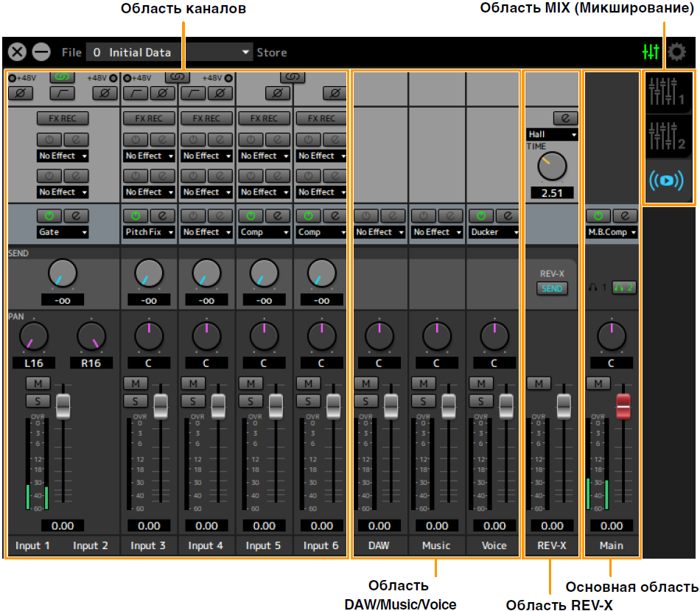Click the green mixer view icon
Image resolution: width=700 pixels, height=611 pixels.
(651, 52)
